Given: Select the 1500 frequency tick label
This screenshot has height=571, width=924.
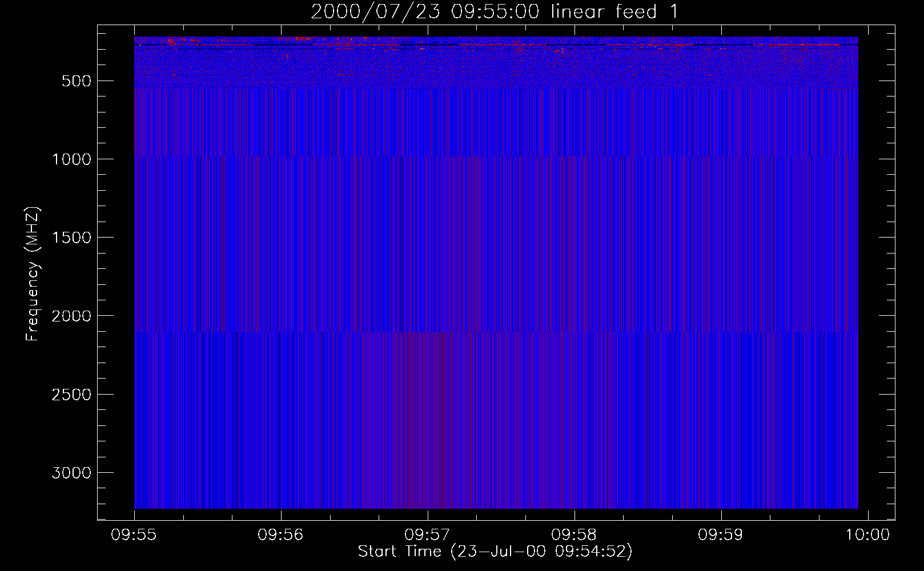Looking at the screenshot, I should [x=72, y=238].
